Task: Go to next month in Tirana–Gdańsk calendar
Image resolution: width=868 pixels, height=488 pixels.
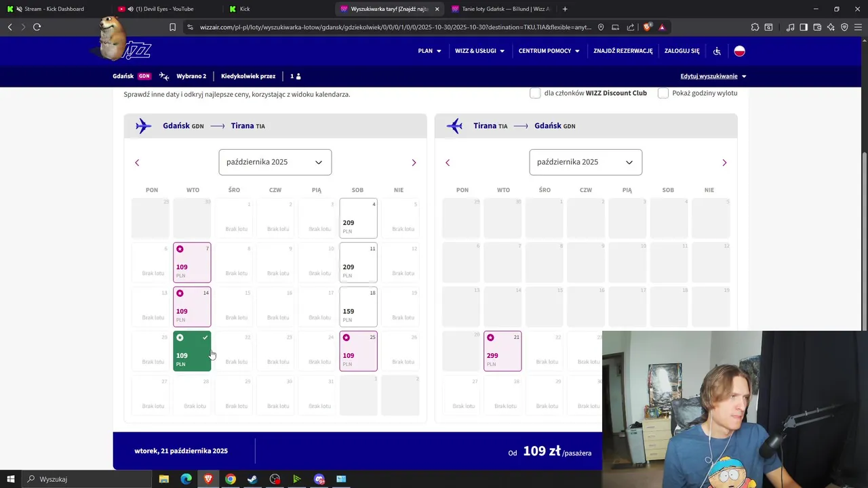Action: (x=724, y=163)
